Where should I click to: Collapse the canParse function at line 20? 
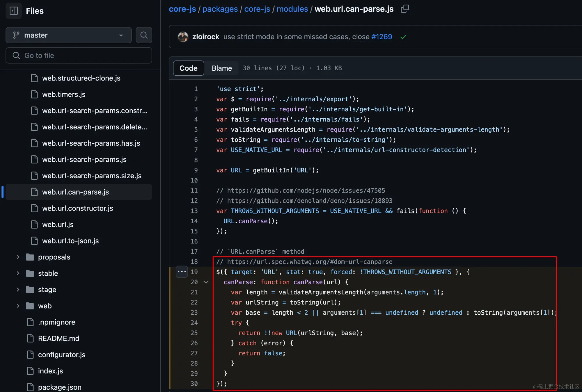click(x=206, y=282)
